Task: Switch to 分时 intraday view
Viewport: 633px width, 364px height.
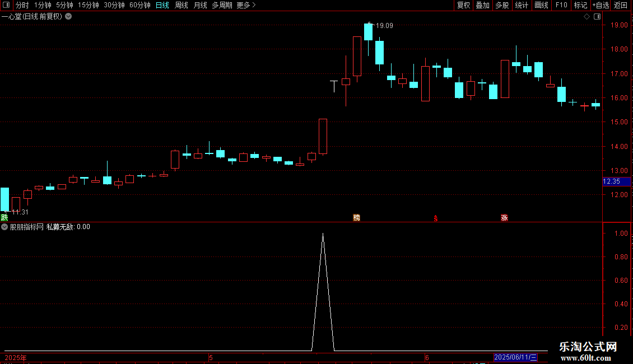Action: [22, 5]
